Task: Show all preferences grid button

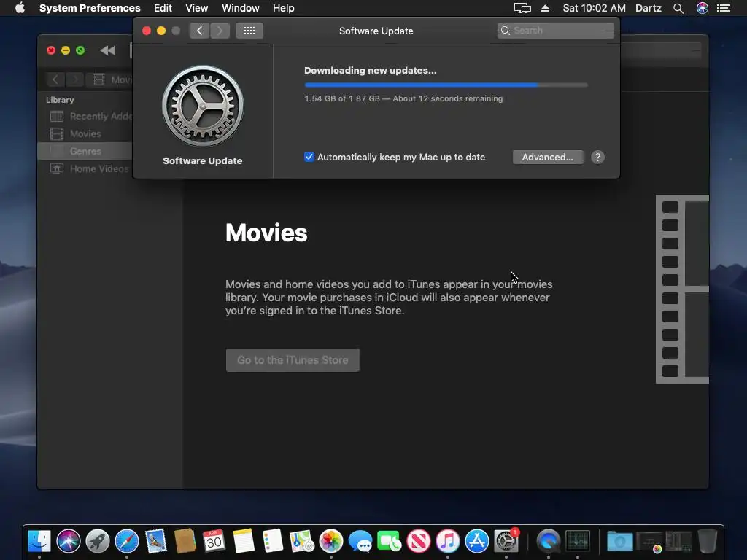Action: point(249,31)
